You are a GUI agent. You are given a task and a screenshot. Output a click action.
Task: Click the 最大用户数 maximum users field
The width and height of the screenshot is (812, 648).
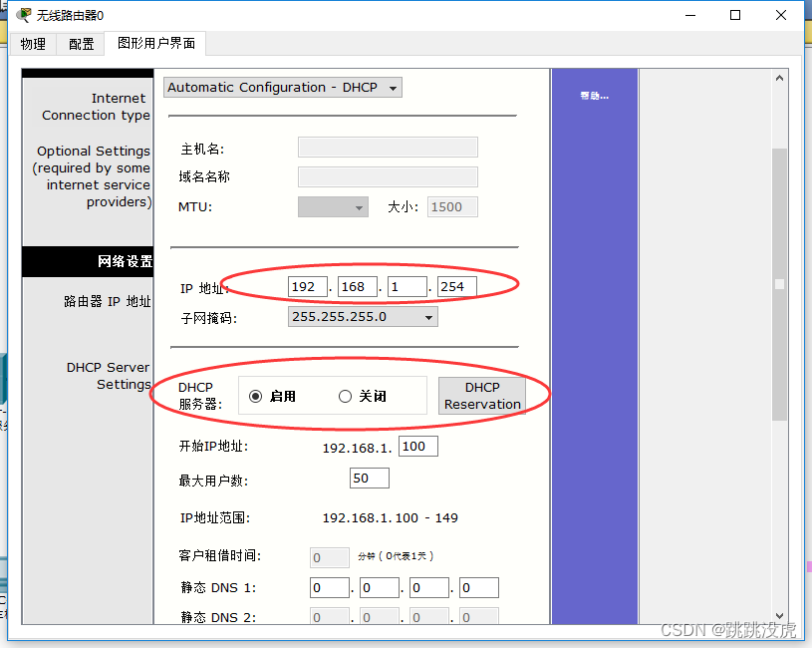pyautogui.click(x=369, y=479)
